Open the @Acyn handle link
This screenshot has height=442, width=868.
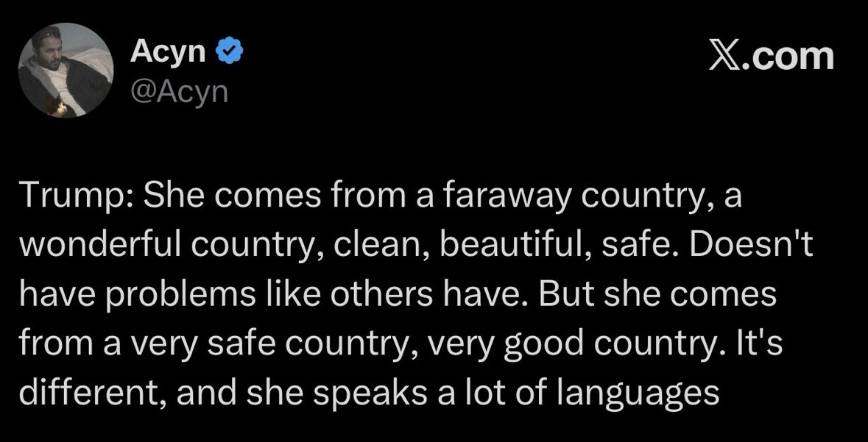179,92
